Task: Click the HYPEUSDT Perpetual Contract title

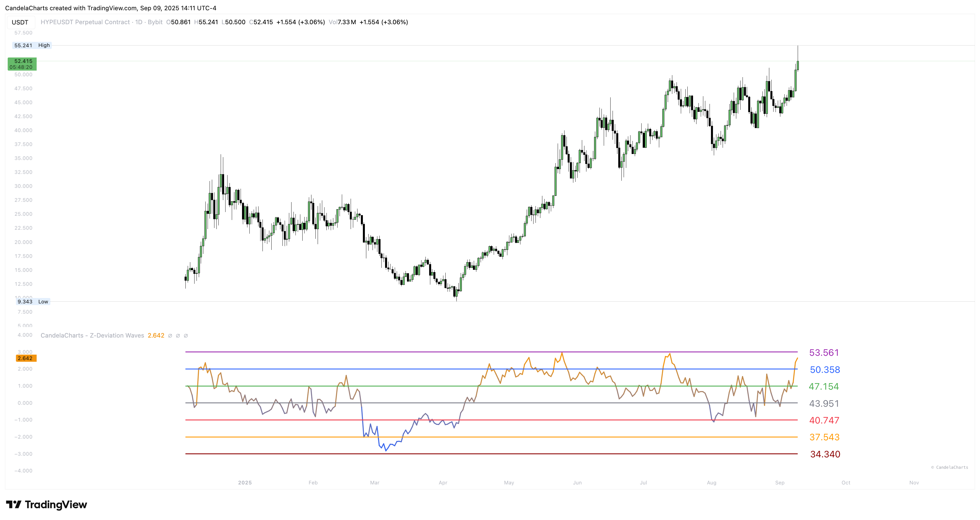Action: (85, 22)
